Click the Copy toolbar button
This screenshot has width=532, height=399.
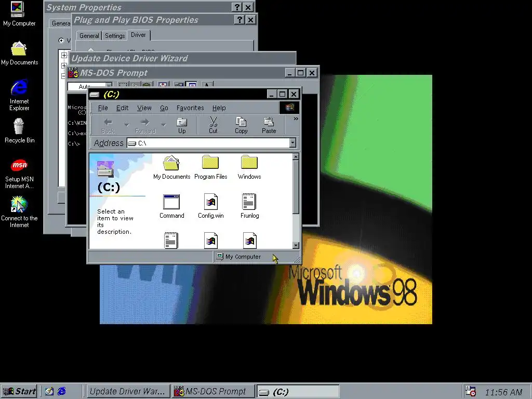241,125
